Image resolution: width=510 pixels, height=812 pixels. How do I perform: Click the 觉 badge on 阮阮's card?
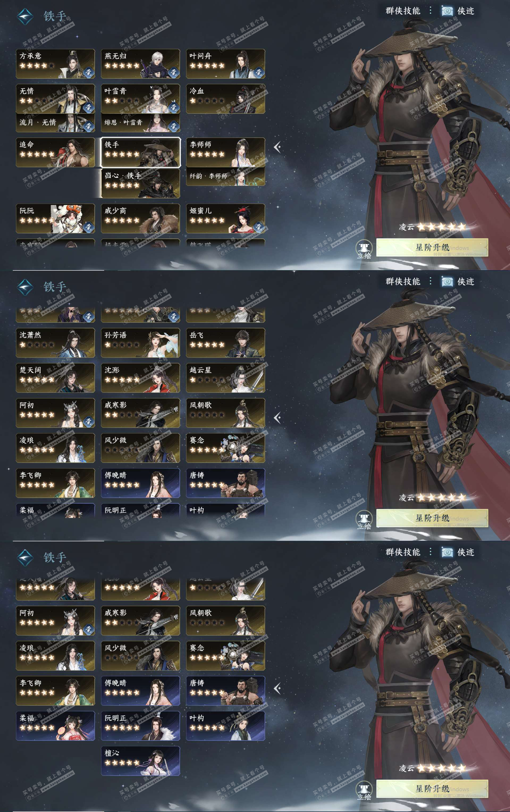88,227
